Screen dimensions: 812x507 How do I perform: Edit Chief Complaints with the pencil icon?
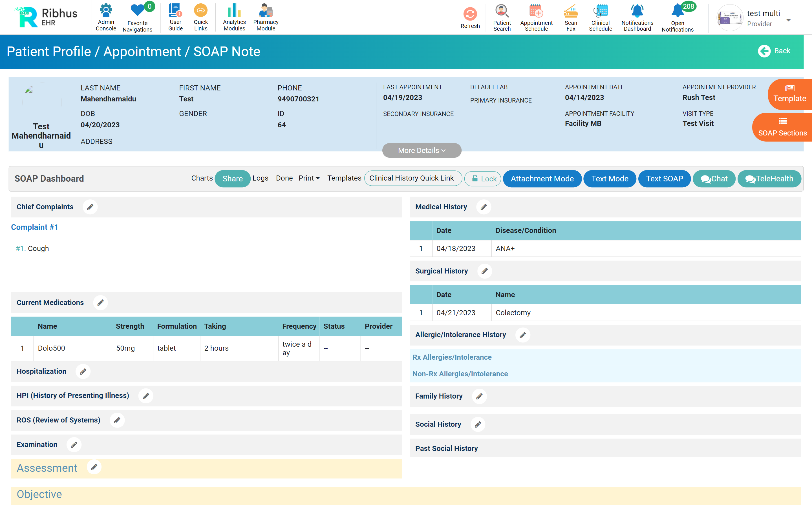coord(90,207)
